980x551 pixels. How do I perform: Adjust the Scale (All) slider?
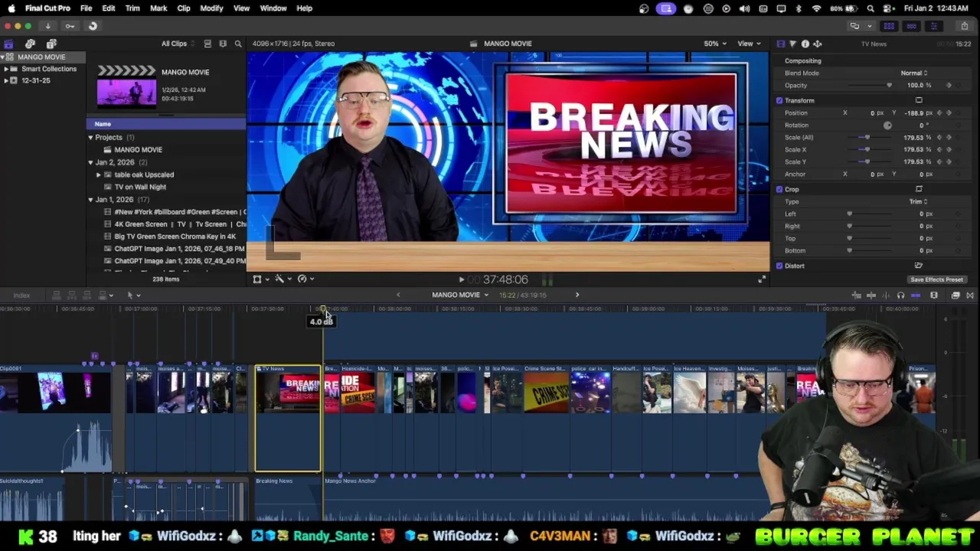[x=867, y=138]
